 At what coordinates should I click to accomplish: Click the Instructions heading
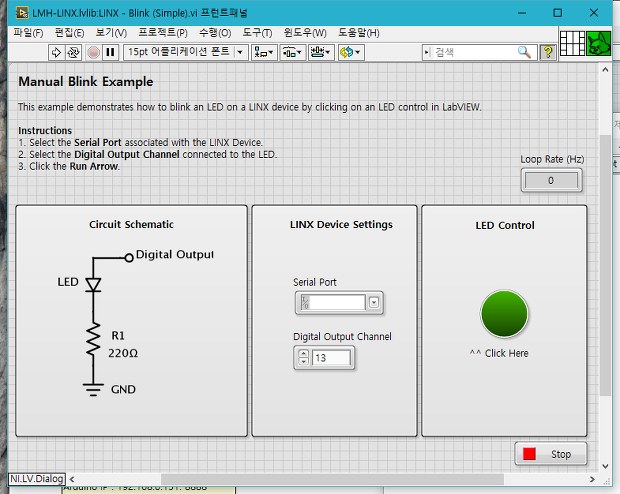(x=45, y=131)
